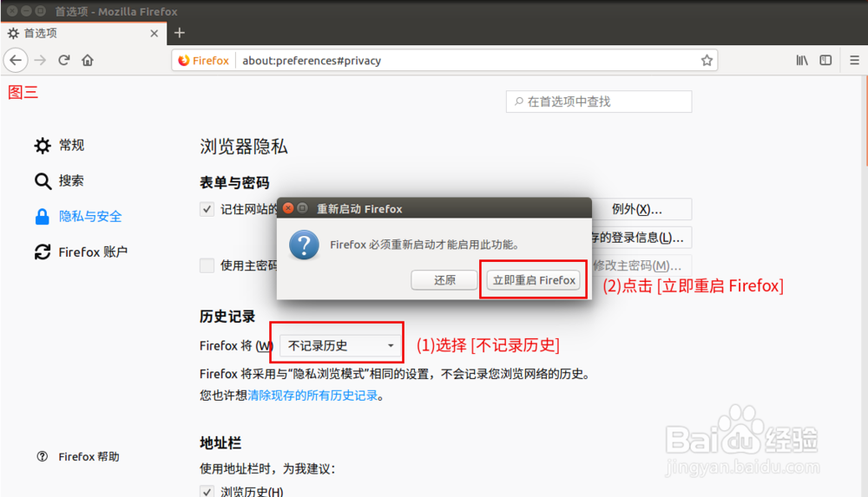Open the 例外(X)... button
The width and height of the screenshot is (868, 497).
click(x=641, y=209)
